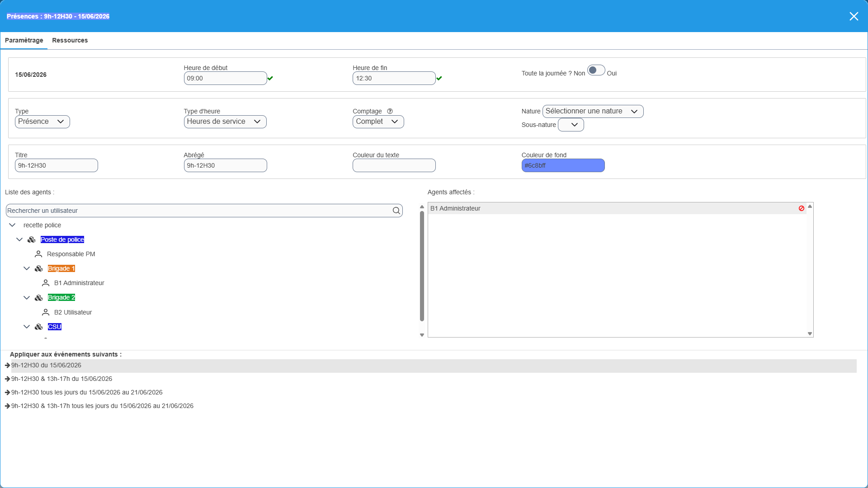Click the user icon beside B2 Utilisateur
This screenshot has height=488, width=868.
(x=46, y=312)
